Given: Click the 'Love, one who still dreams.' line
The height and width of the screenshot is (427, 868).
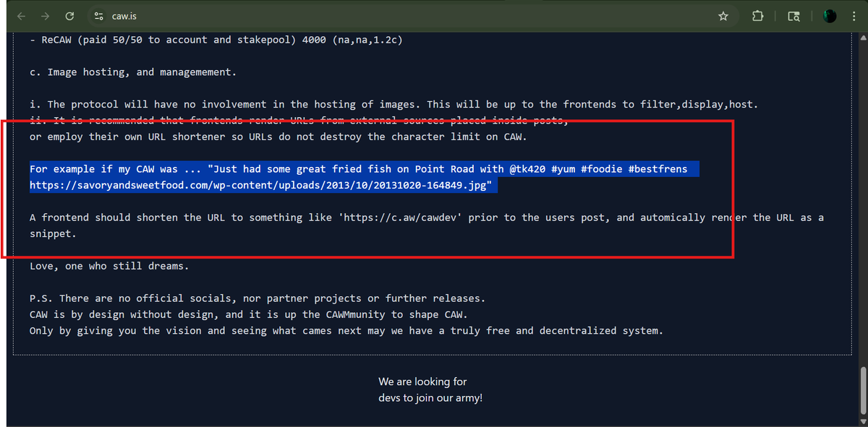Looking at the screenshot, I should 109,266.
